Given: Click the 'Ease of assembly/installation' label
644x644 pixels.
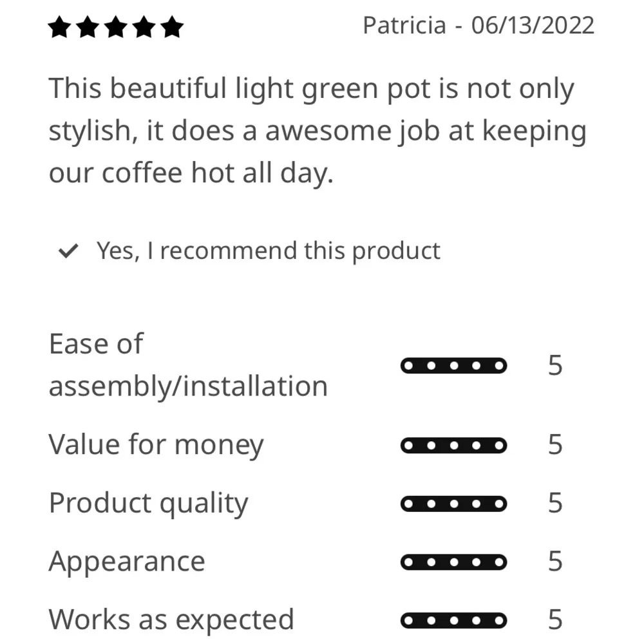Looking at the screenshot, I should tap(188, 365).
